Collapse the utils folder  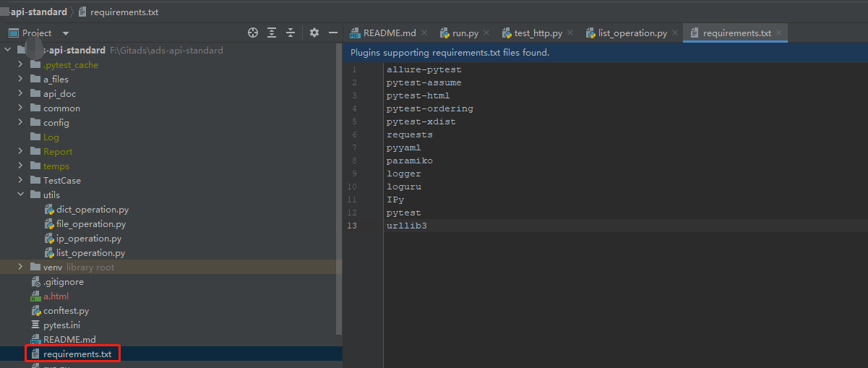[x=20, y=195]
